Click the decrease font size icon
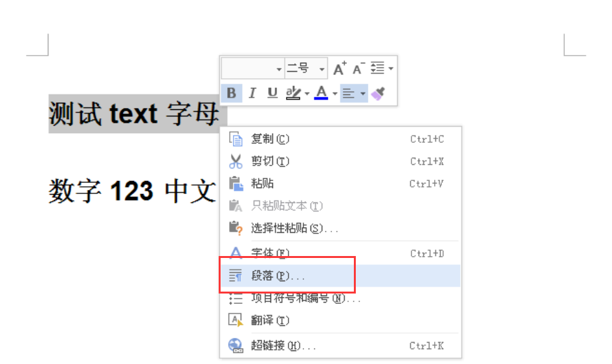This screenshot has width=612, height=364. tap(358, 69)
